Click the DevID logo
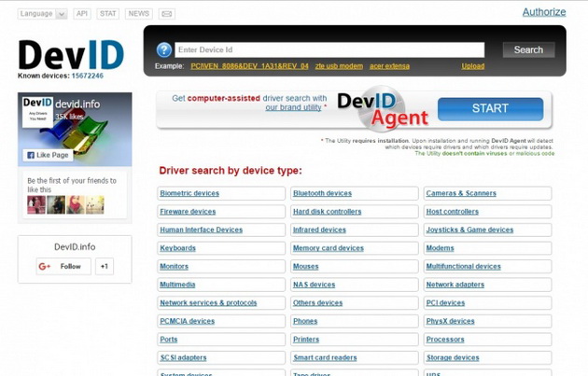The image size is (588, 376). pos(71,55)
